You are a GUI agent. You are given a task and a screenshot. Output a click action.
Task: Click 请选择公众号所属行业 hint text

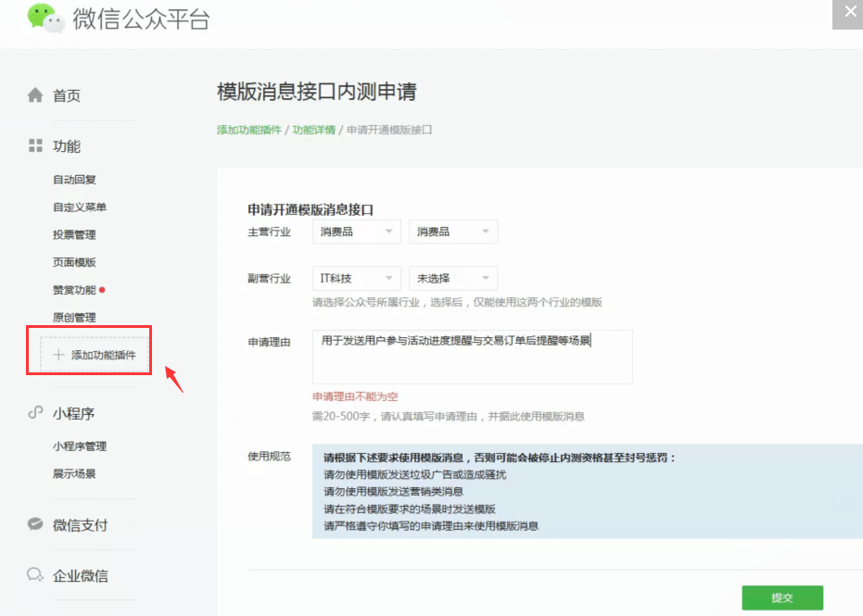point(457,302)
